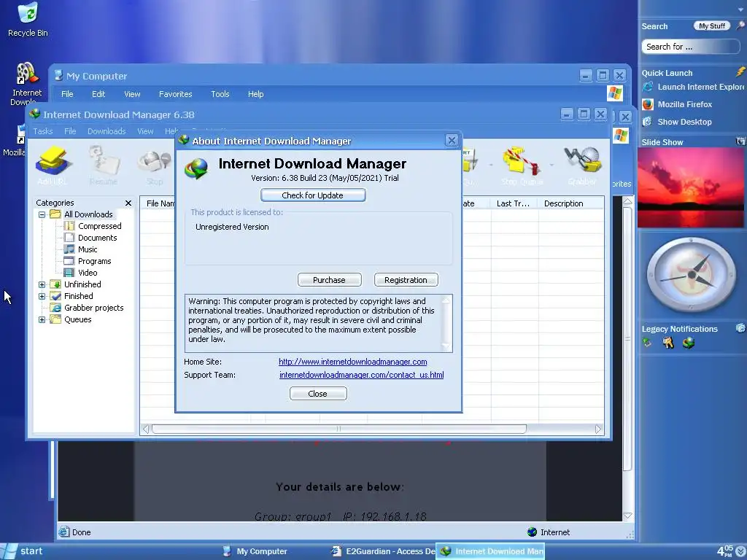
Task: Click the browser window scroll down arrow
Action: [x=628, y=516]
